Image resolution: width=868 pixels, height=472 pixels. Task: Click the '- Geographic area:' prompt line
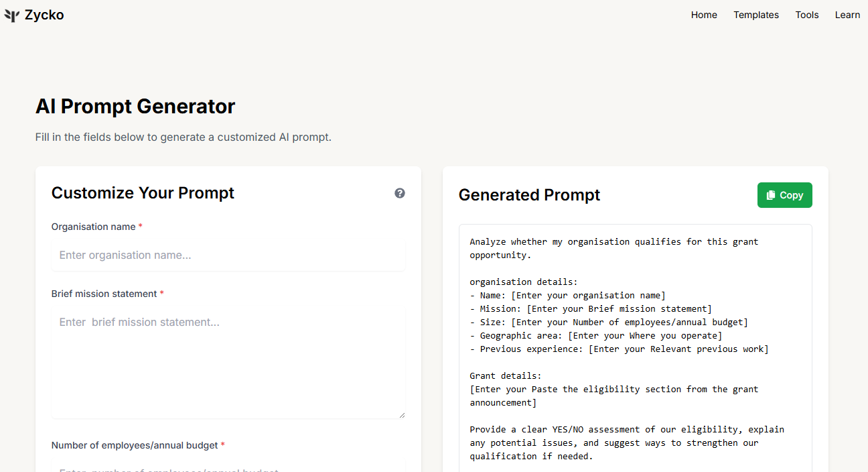click(596, 336)
